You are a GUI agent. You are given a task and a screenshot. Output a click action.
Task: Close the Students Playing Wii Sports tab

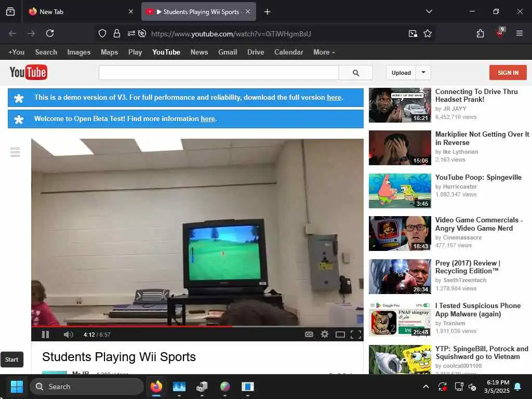coord(248,11)
